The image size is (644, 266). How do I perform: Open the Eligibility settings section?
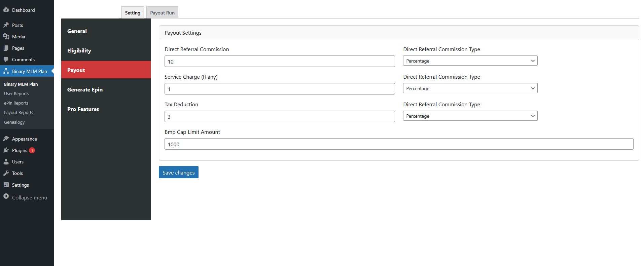point(79,51)
